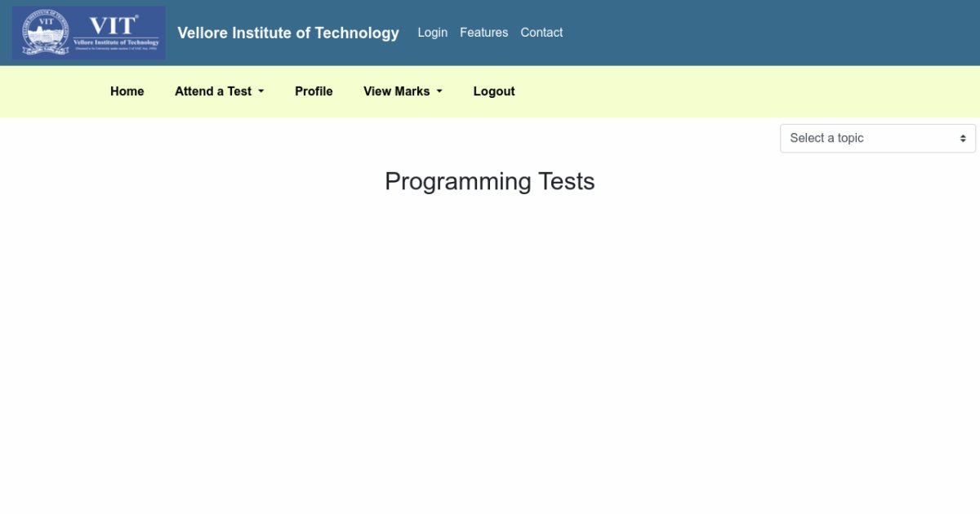The height and width of the screenshot is (514, 980).
Task: Open the Profile page
Action: pyautogui.click(x=314, y=91)
